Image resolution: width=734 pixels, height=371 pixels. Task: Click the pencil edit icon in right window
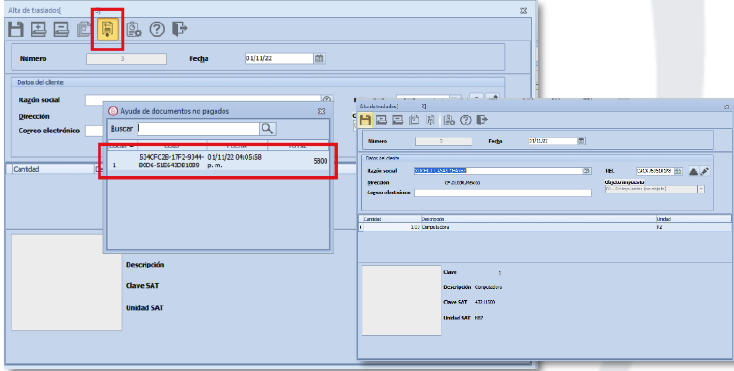tap(705, 171)
